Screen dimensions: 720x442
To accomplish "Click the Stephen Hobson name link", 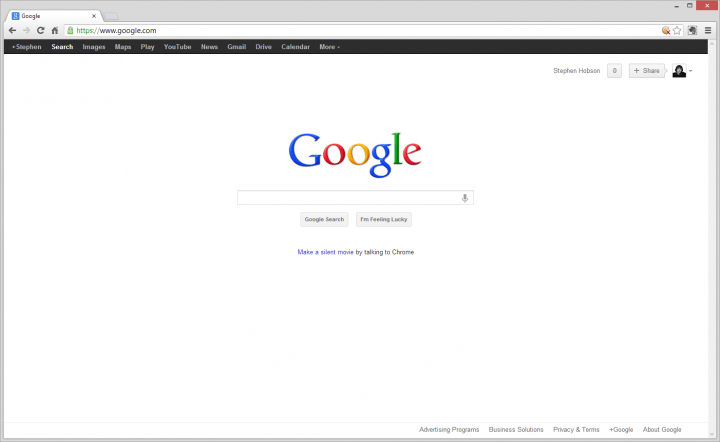I will (576, 71).
